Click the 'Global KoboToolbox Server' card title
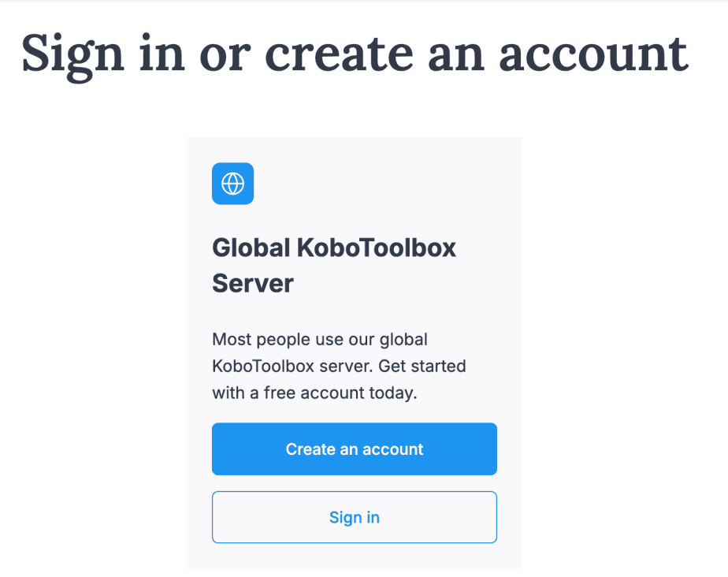The height and width of the screenshot is (577, 728). pos(334,266)
